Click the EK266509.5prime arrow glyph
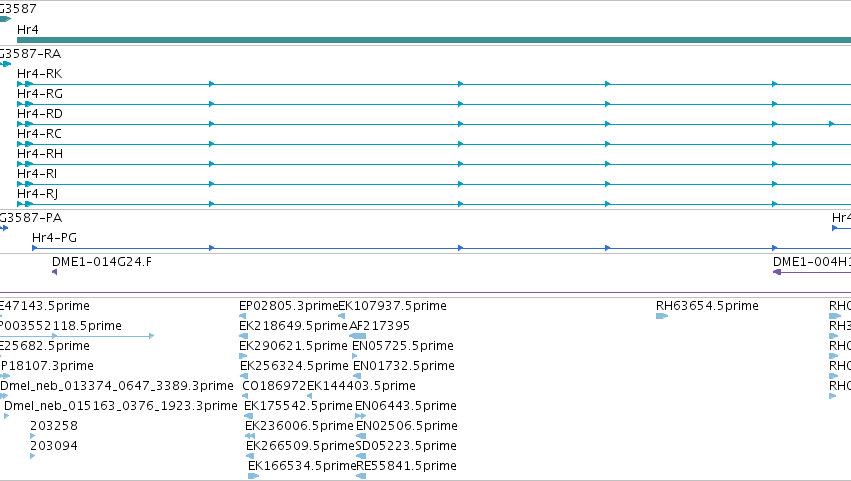 click(250, 456)
